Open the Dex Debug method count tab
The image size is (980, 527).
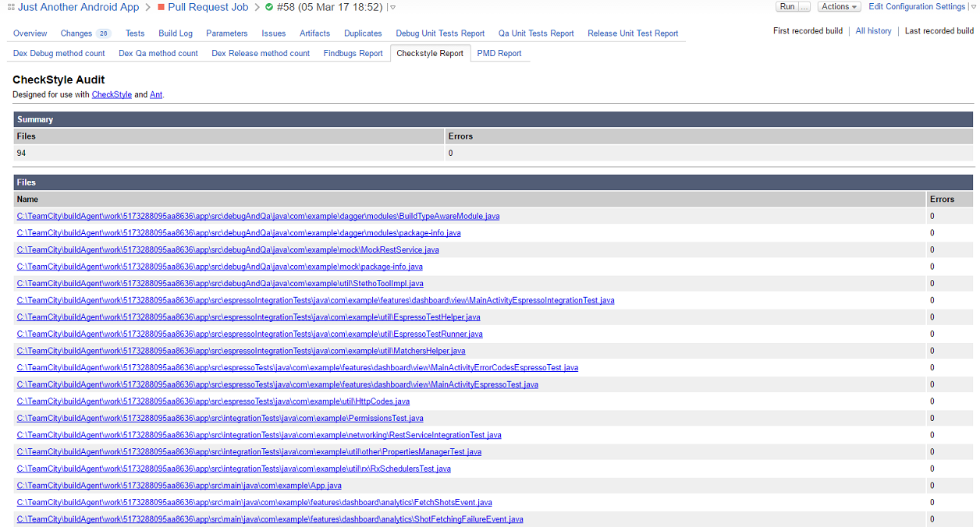[59, 54]
